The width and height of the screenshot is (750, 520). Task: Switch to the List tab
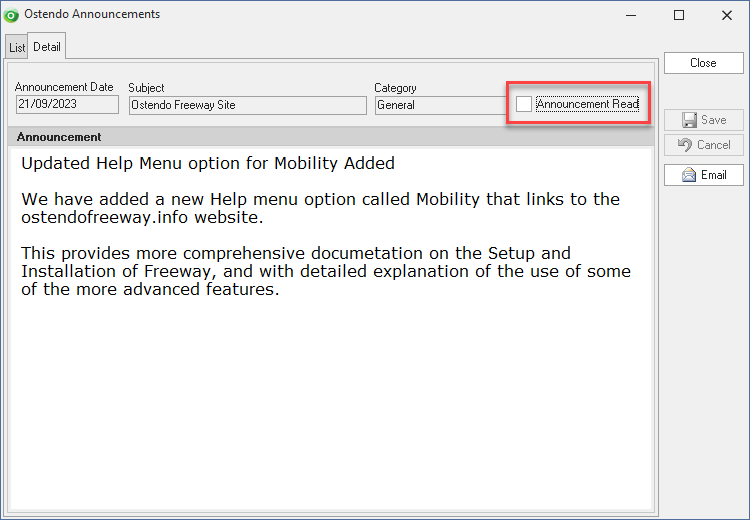tap(17, 48)
